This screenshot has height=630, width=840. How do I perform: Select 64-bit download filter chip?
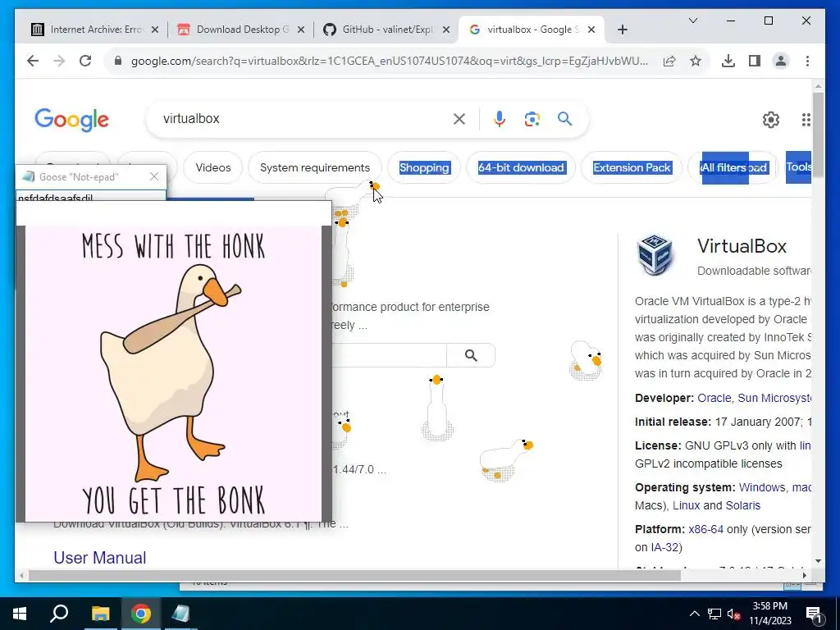[521, 167]
